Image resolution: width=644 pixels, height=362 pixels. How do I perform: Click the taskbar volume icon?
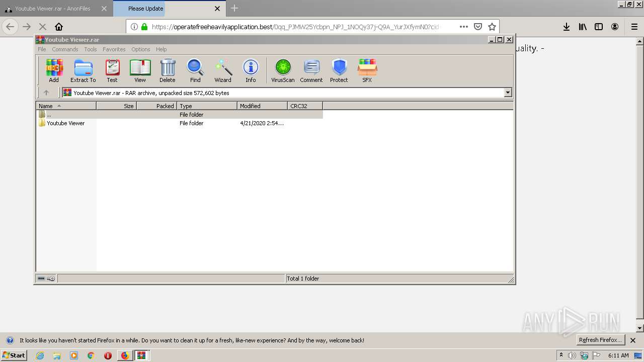tap(572, 355)
